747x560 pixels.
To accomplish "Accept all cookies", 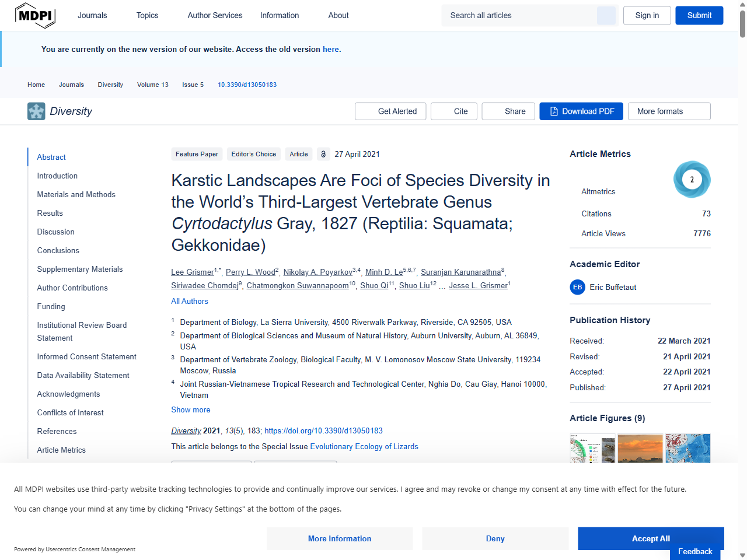I will pos(650,538).
